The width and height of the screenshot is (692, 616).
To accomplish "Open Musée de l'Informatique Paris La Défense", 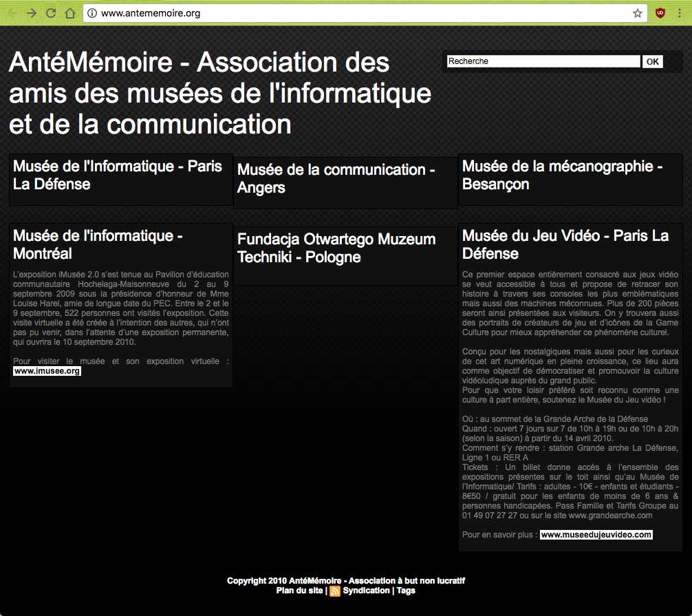I will (118, 175).
